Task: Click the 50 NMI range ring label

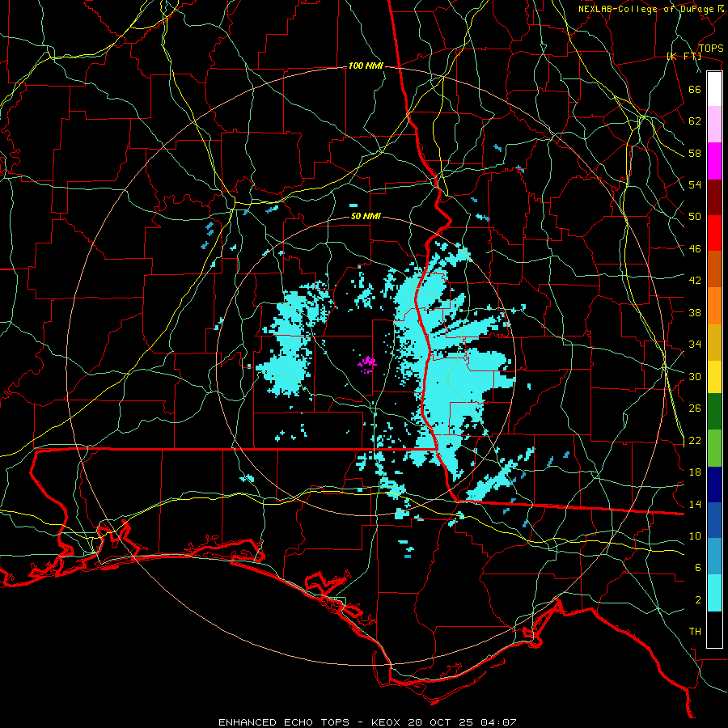Action: [366, 216]
